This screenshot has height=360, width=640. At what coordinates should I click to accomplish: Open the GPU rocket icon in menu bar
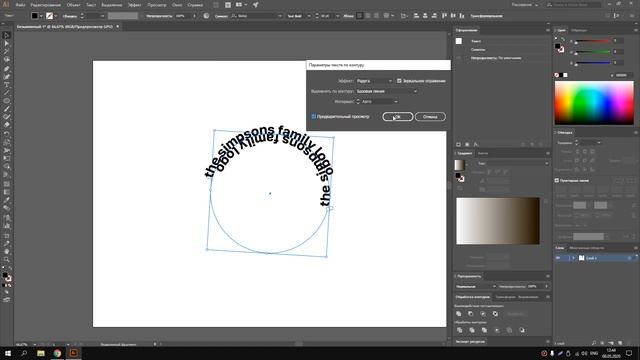[x=256, y=5]
